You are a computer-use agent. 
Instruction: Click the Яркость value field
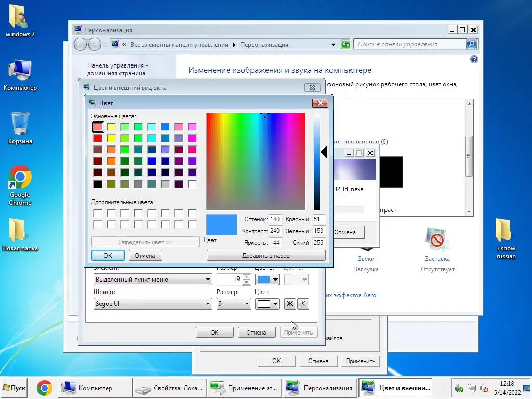click(x=275, y=242)
